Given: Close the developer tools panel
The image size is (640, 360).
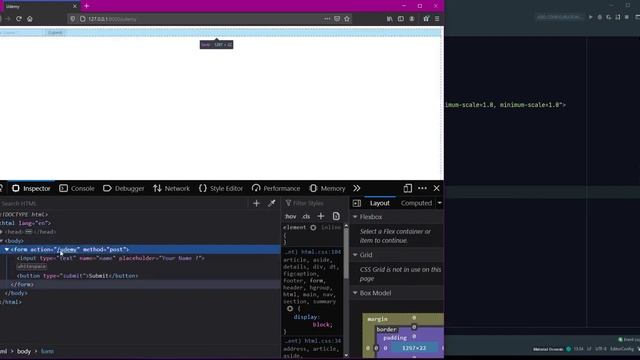Looking at the screenshot, I should [x=437, y=188].
